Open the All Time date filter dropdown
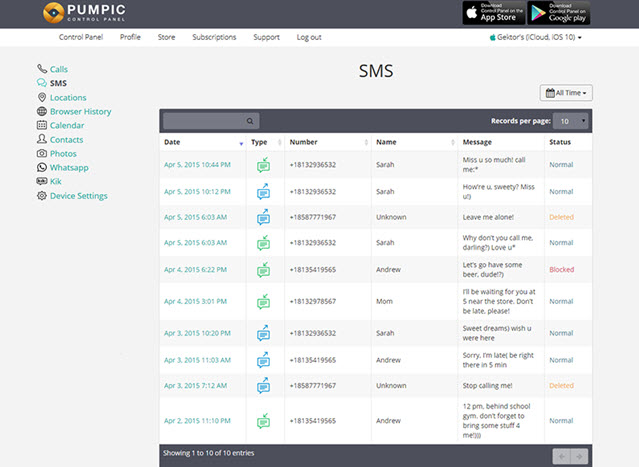 566,93
